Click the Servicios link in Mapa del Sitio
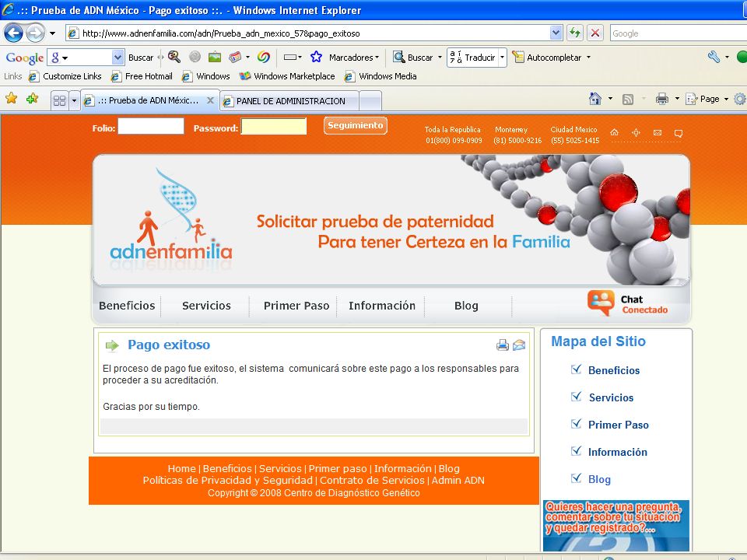 pos(612,397)
